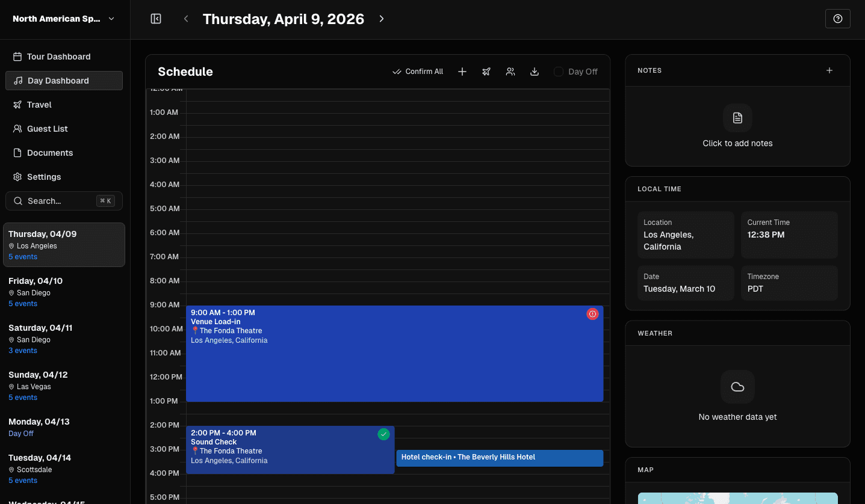Open the guests icon in Schedule toolbar
865x504 pixels.
click(x=510, y=71)
